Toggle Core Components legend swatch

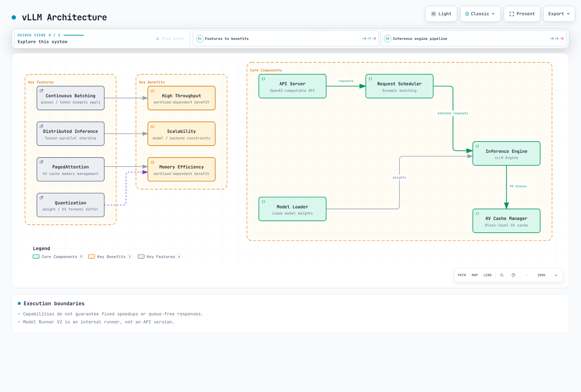[36, 257]
